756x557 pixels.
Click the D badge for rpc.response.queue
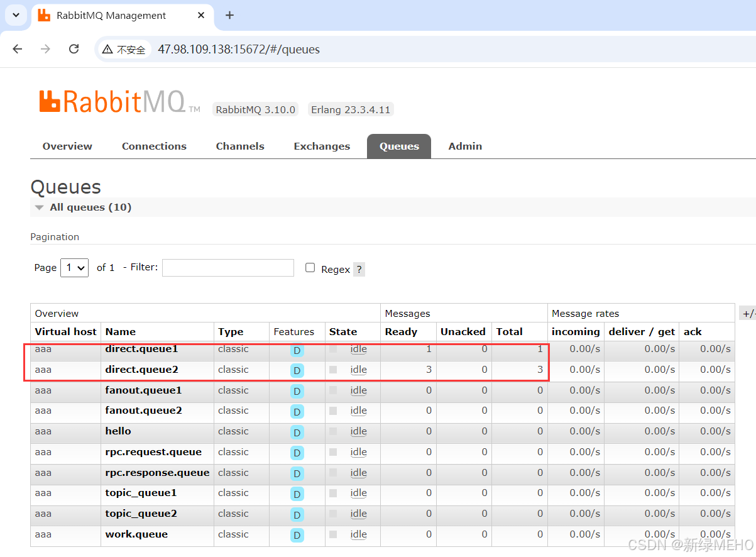point(297,474)
